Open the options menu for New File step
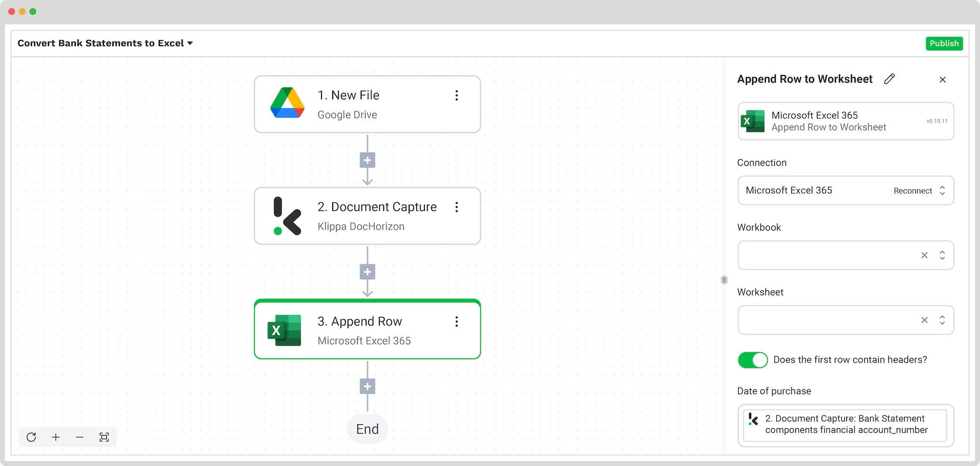This screenshot has height=466, width=980. (x=457, y=96)
